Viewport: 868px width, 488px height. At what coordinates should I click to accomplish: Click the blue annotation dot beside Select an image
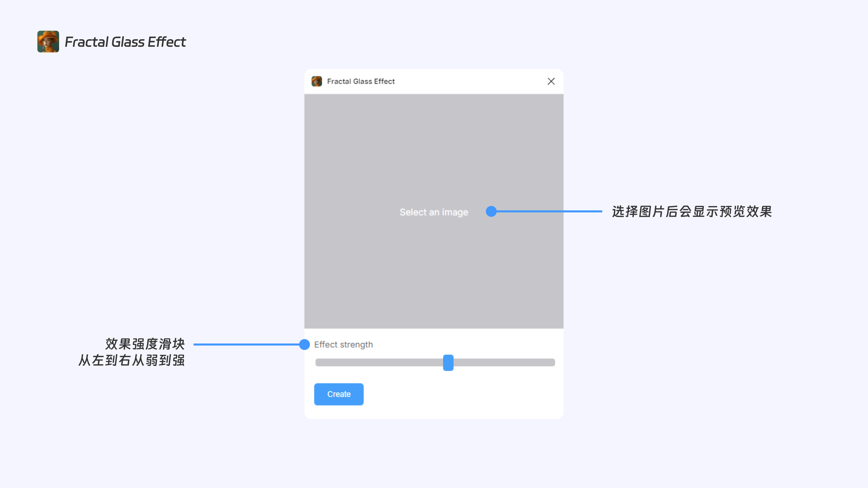point(491,211)
